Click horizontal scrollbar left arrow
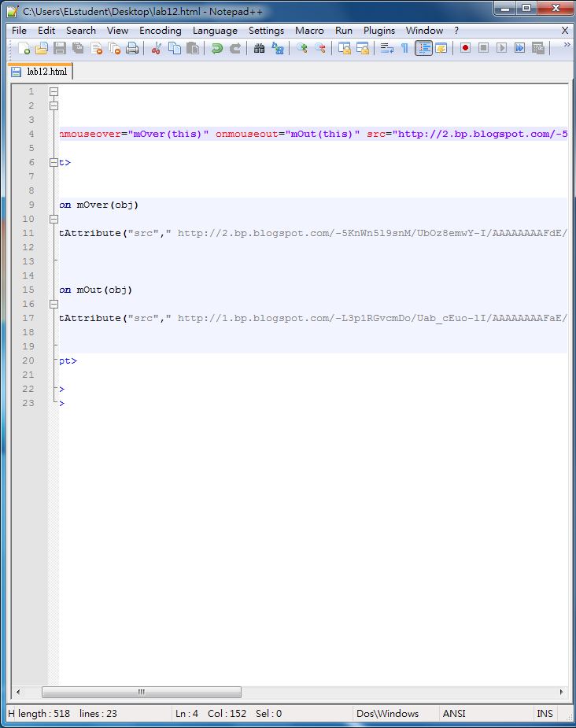The width and height of the screenshot is (576, 728). coord(17,692)
